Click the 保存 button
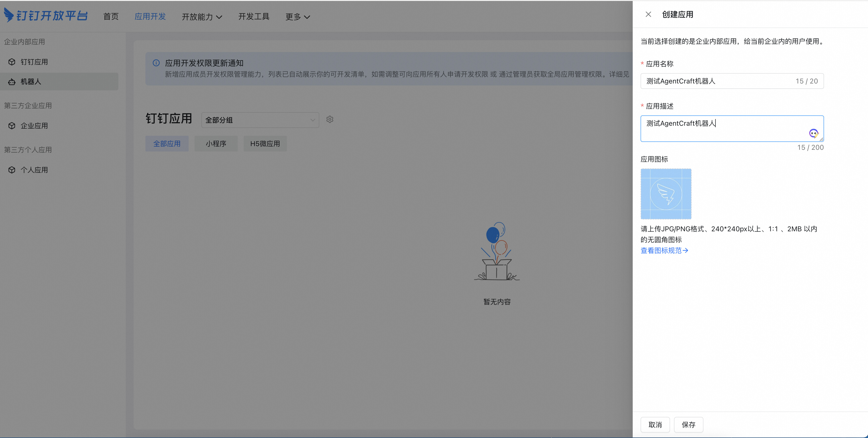Image resolution: width=868 pixels, height=438 pixels. [x=688, y=424]
